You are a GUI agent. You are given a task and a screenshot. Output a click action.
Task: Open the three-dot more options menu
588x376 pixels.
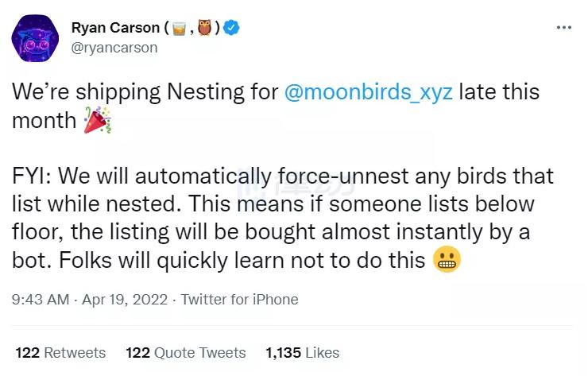pos(563,27)
